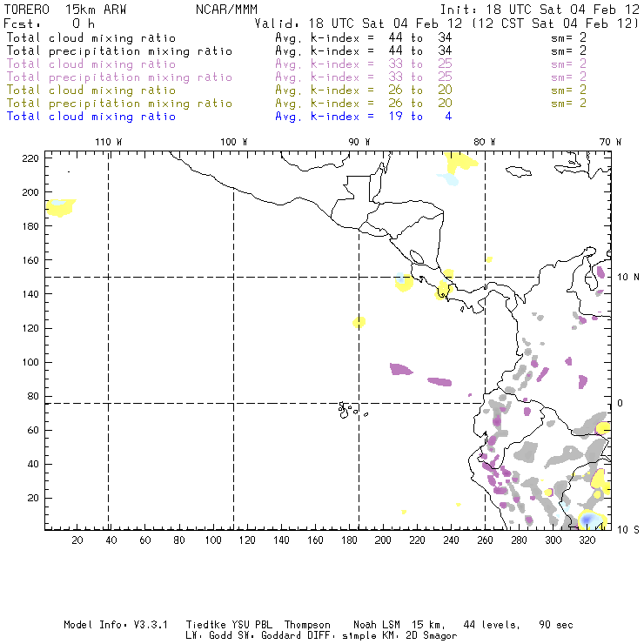644x644 pixels.
Task: Select the purple 'Total precipitation mixing ratio' legend label
Action: tap(119, 77)
